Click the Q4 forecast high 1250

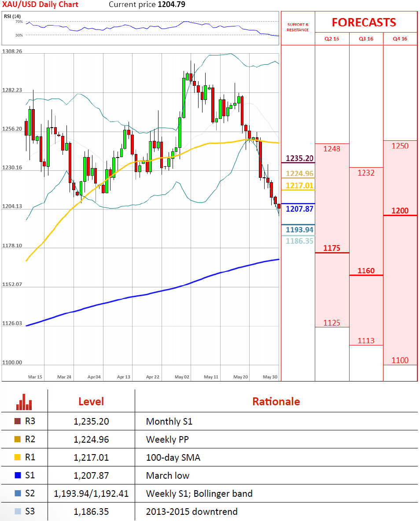coord(400,146)
